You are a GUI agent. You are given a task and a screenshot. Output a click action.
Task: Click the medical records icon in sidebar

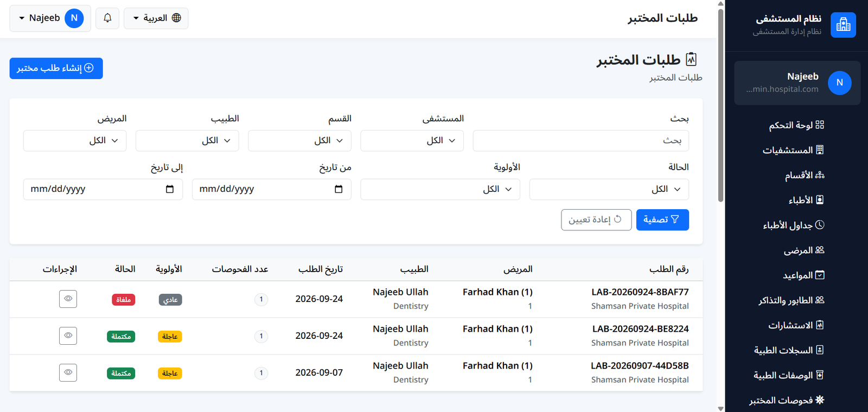coord(820,350)
